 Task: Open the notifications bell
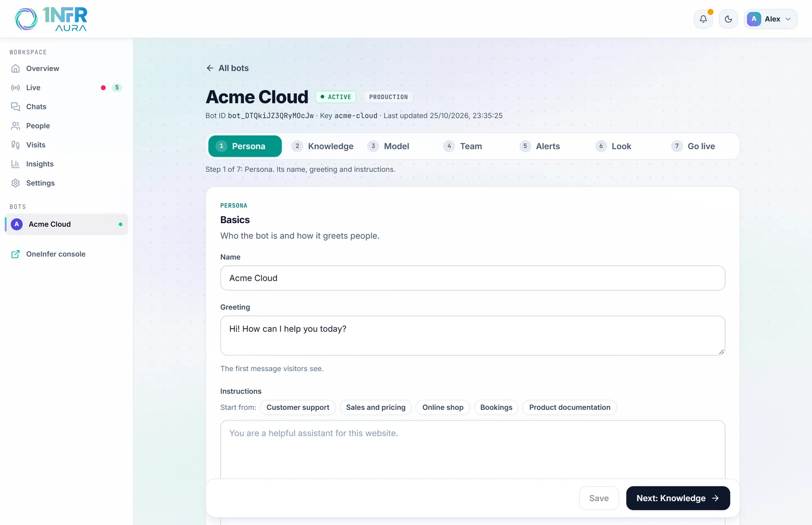[703, 19]
